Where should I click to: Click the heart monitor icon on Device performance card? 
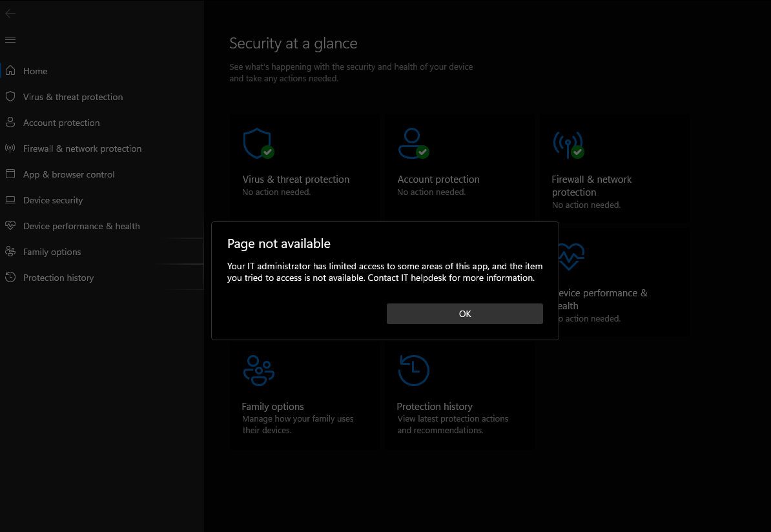click(x=571, y=257)
